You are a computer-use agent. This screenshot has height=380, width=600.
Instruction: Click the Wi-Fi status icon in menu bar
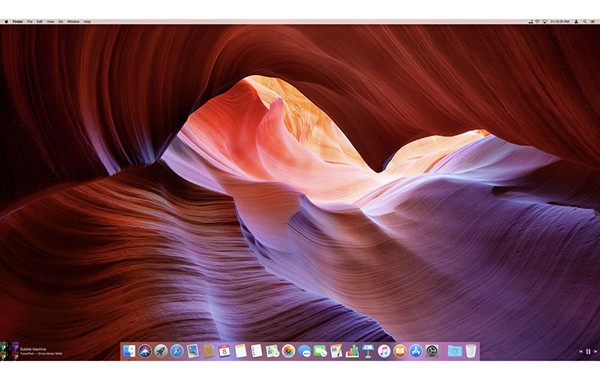(x=537, y=21)
